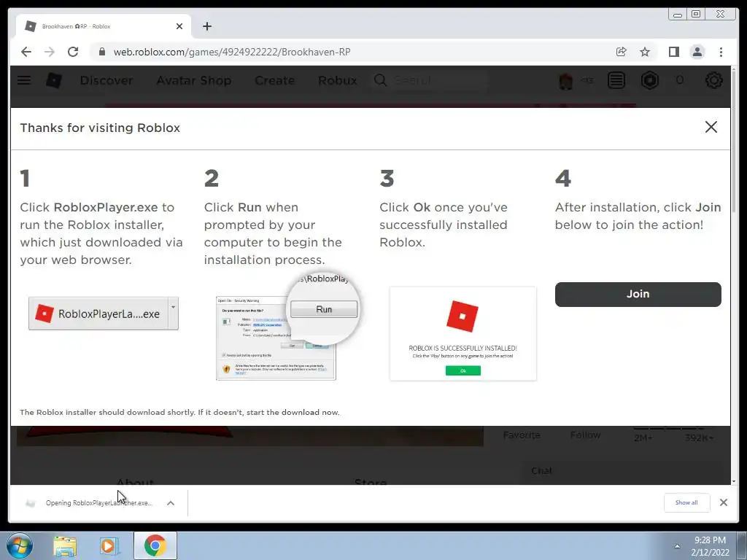The image size is (747, 560).
Task: Click the Follow label behind the dialog
Action: coord(586,435)
